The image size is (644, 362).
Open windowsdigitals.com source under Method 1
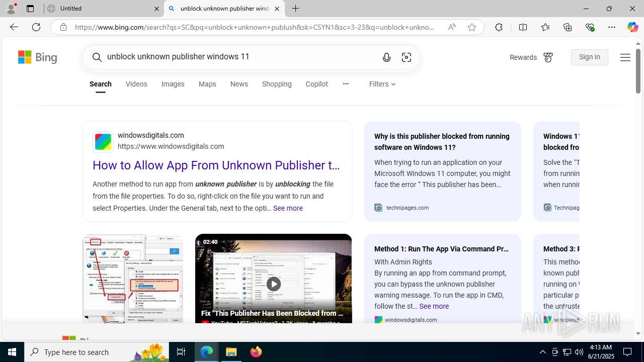(x=411, y=320)
